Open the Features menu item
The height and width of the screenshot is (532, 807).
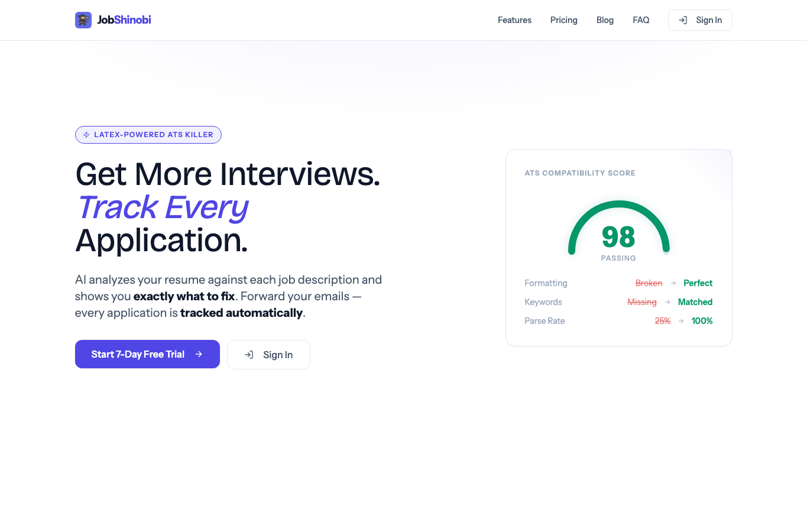pyautogui.click(x=514, y=20)
